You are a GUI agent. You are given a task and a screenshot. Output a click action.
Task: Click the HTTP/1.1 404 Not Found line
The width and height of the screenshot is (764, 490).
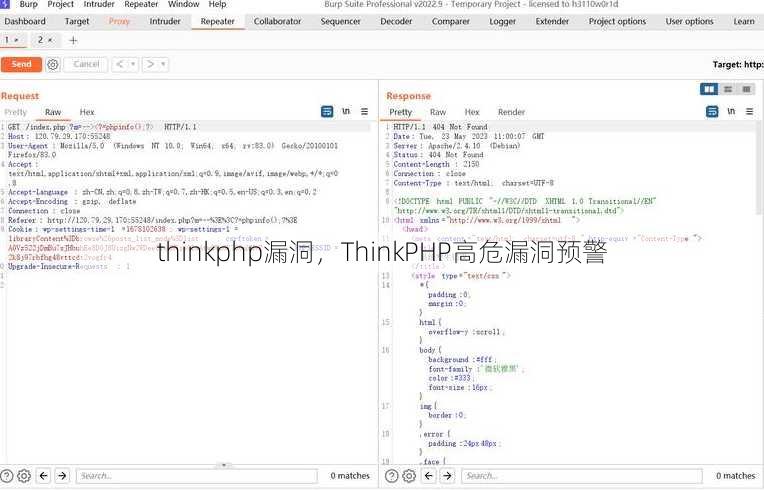440,127
